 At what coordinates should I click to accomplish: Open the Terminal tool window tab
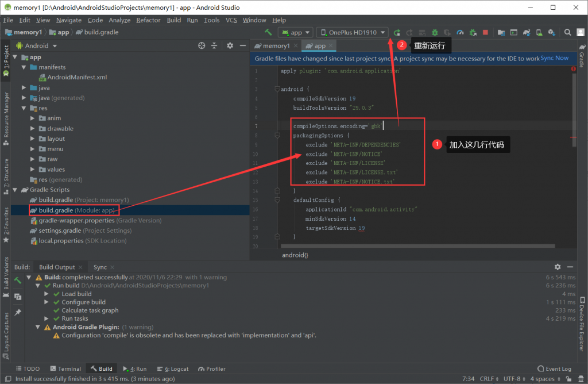tap(65, 369)
